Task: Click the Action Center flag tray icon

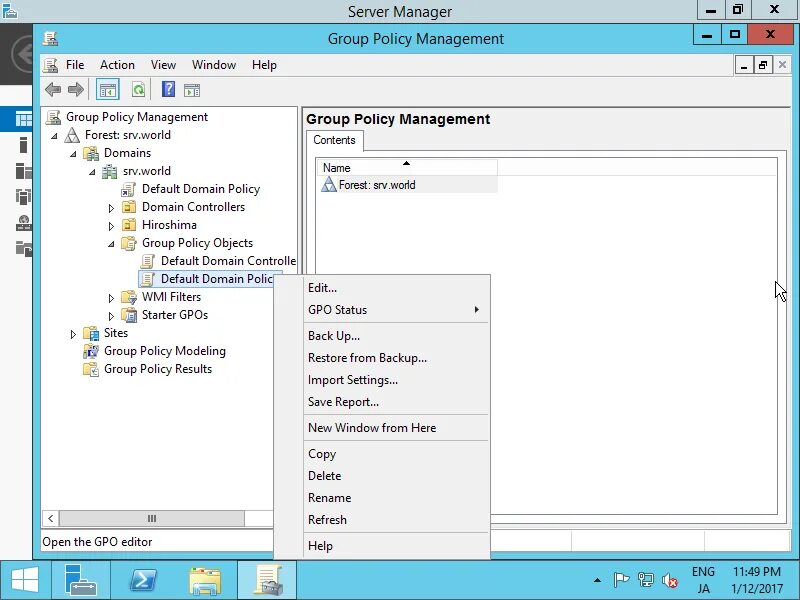Action: 621,580
